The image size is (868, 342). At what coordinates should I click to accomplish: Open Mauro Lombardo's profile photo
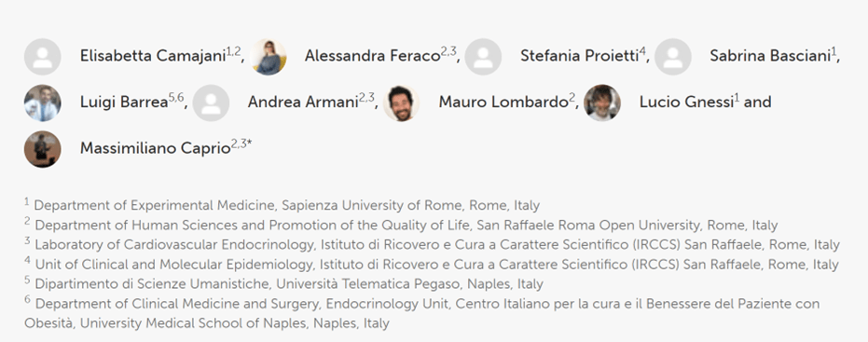click(401, 103)
